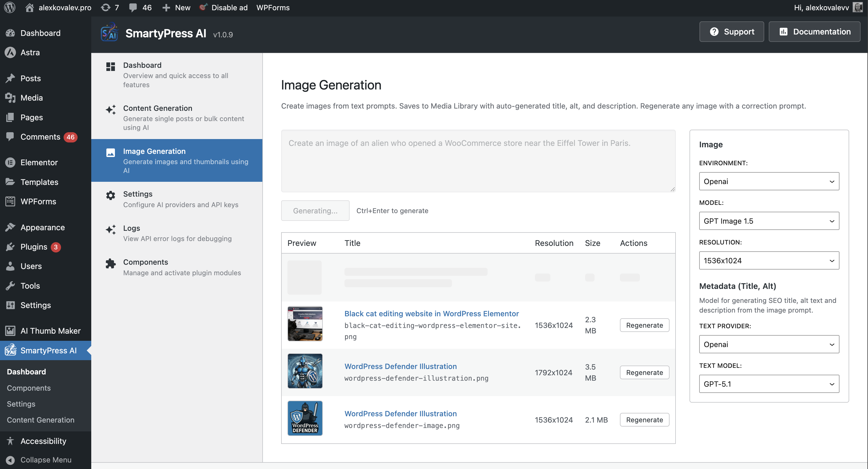Open the Elementor sidebar icon
Viewport: 868px width, 469px height.
pos(10,162)
